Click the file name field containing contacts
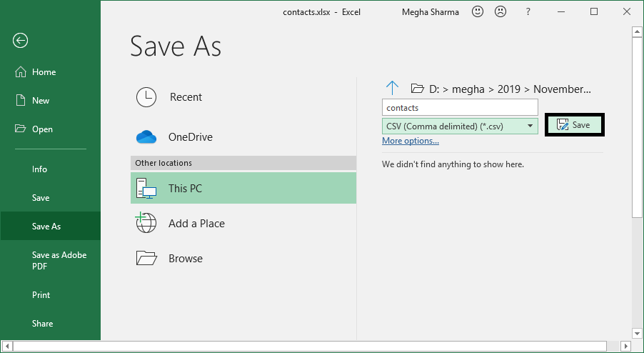The image size is (644, 353). [460, 108]
